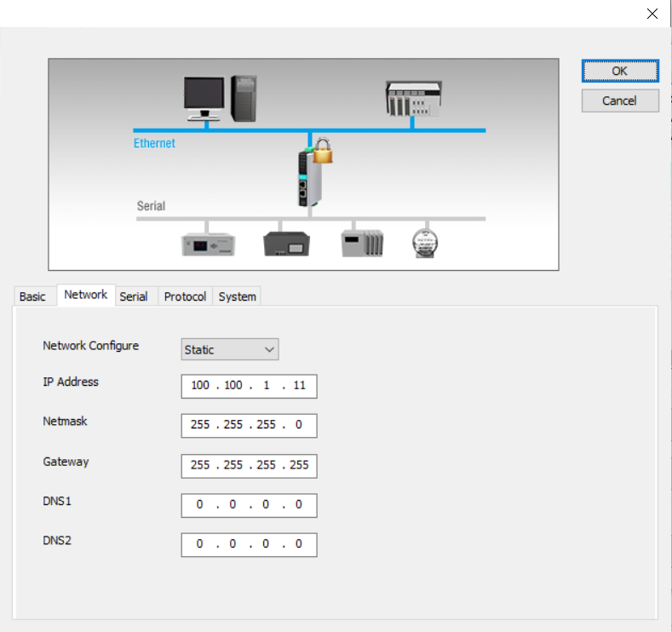Screen dimensions: 672x632
Task: Click the Netmask field
Action: tap(249, 426)
